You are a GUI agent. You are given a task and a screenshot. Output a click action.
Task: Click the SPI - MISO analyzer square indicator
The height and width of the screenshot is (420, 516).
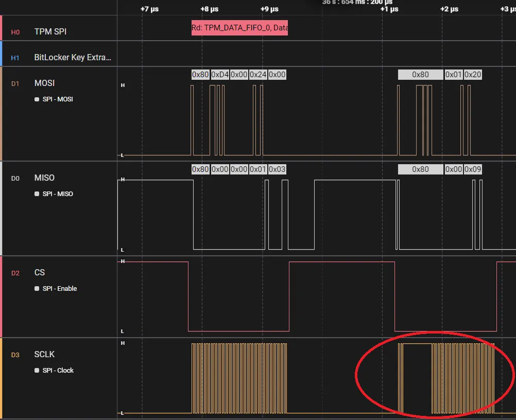37,194
